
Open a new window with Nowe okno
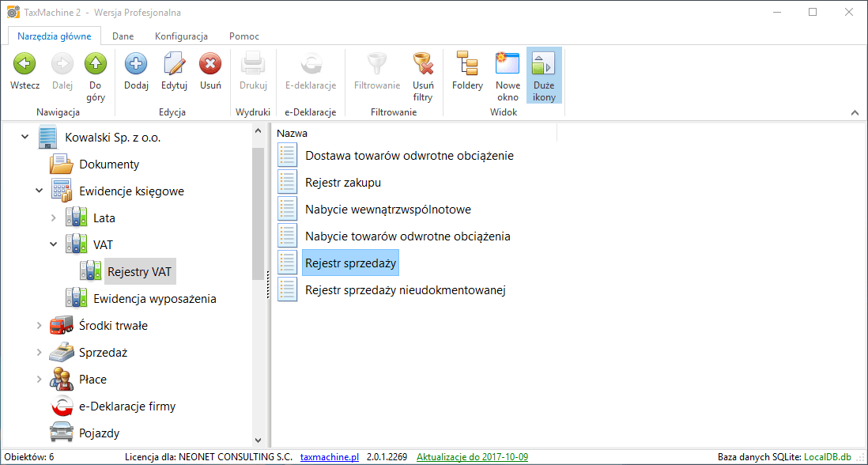pos(508,64)
